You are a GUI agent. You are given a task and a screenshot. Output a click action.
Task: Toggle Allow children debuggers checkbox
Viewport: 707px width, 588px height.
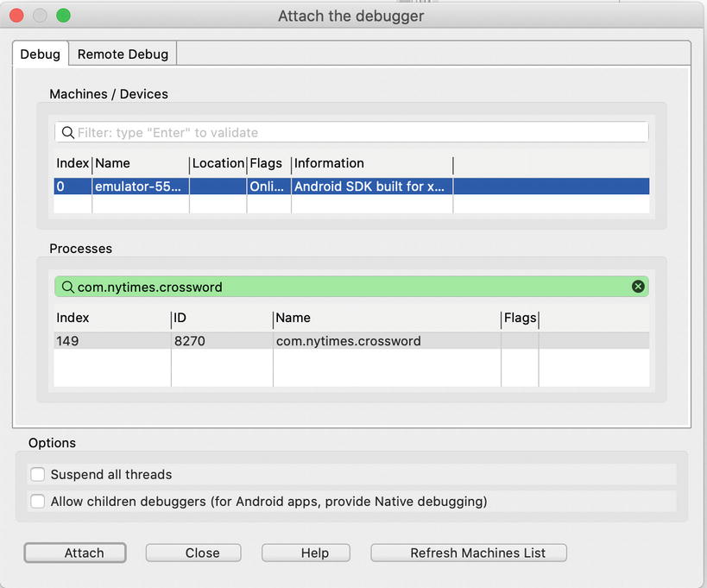38,501
